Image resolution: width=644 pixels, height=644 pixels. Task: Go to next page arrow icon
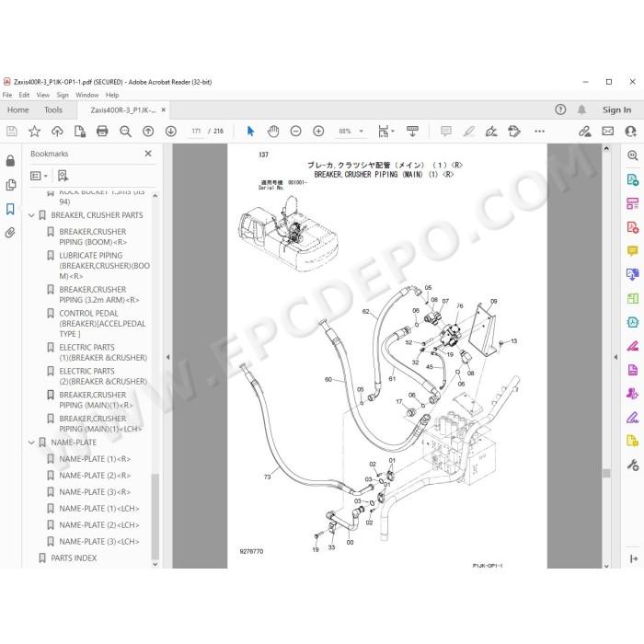coord(171,131)
